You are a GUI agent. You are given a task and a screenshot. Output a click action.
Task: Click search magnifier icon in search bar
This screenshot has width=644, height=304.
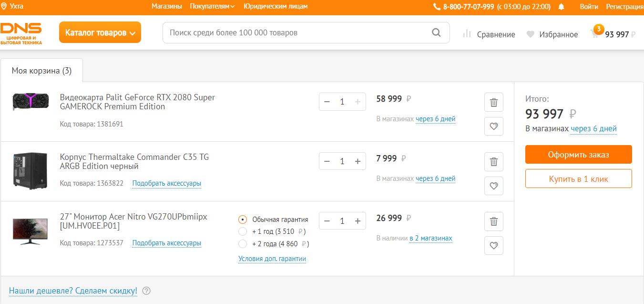point(436,32)
